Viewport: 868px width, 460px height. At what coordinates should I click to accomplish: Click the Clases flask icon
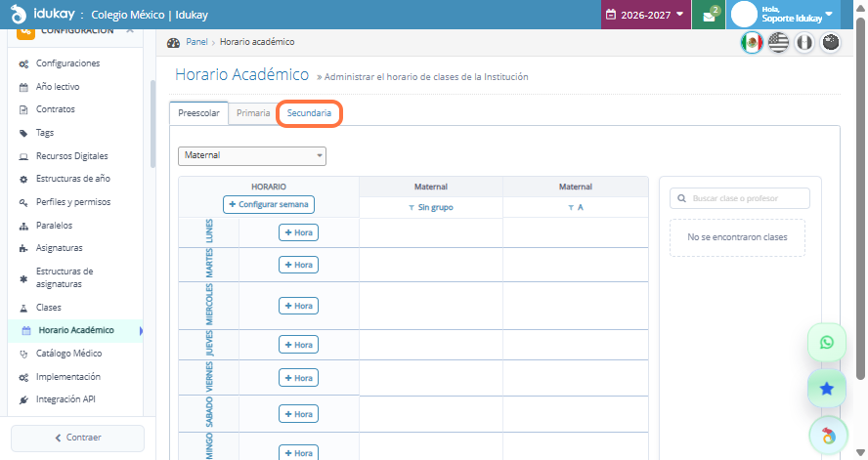23,308
